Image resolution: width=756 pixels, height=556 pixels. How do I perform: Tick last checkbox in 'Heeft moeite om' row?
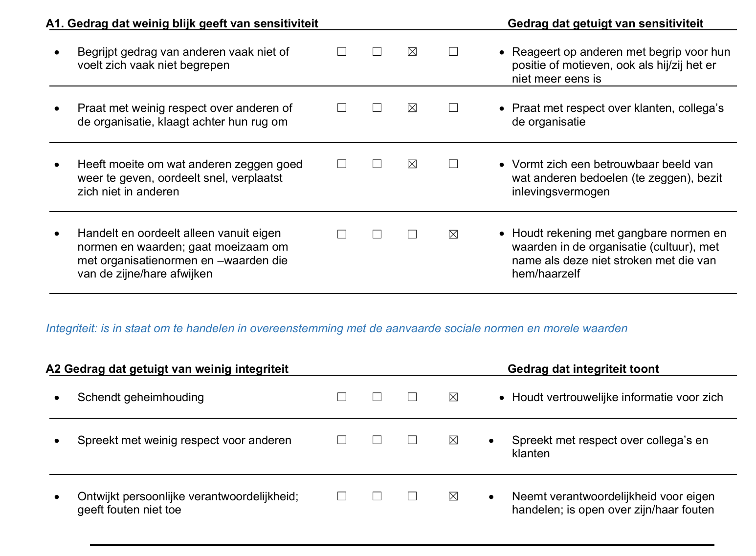[x=453, y=164]
